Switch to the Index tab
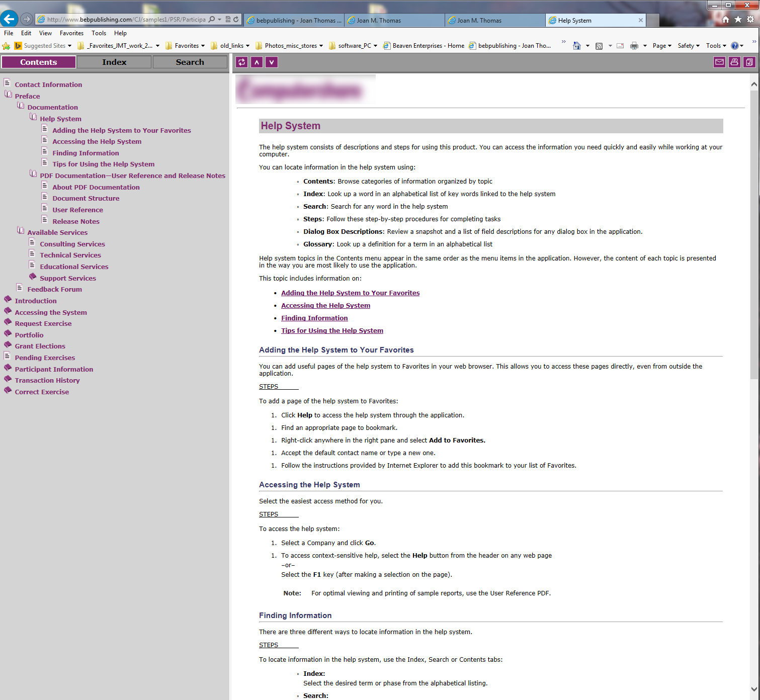Viewport: 760px width, 700px height. (114, 62)
